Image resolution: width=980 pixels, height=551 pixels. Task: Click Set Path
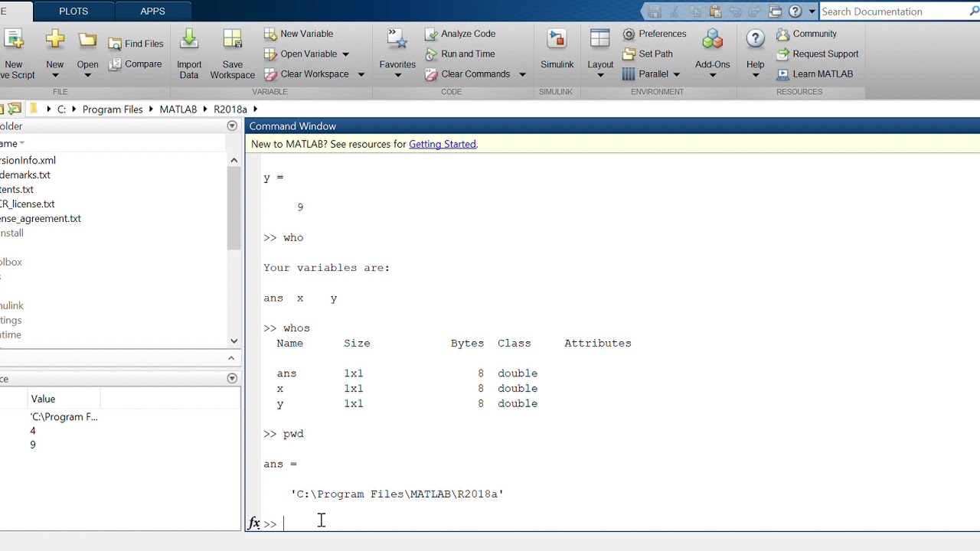648,54
